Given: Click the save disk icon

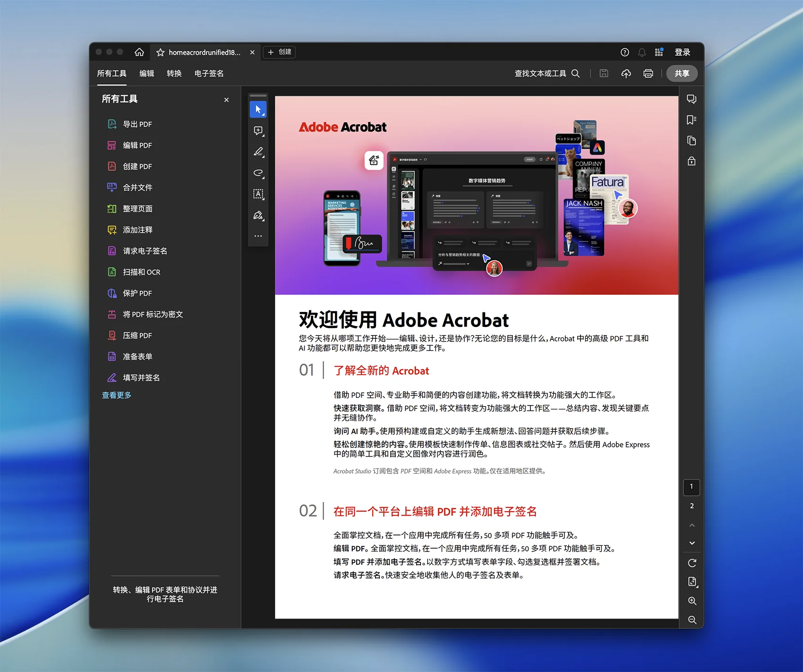Looking at the screenshot, I should pyautogui.click(x=604, y=73).
